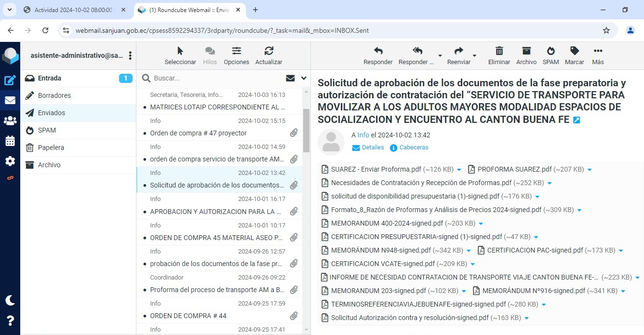Click Actualizar to refresh the message list

268,55
